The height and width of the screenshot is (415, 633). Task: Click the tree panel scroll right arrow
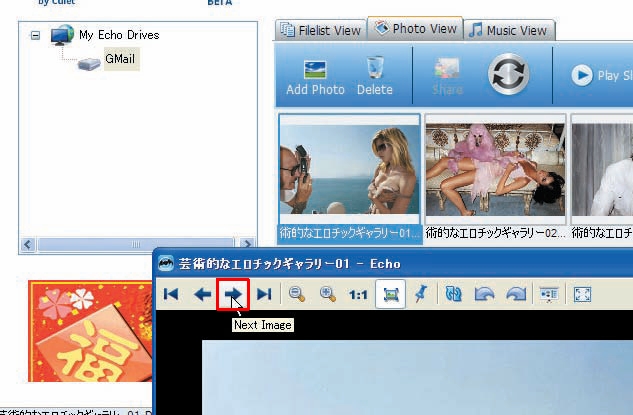[x=247, y=244]
